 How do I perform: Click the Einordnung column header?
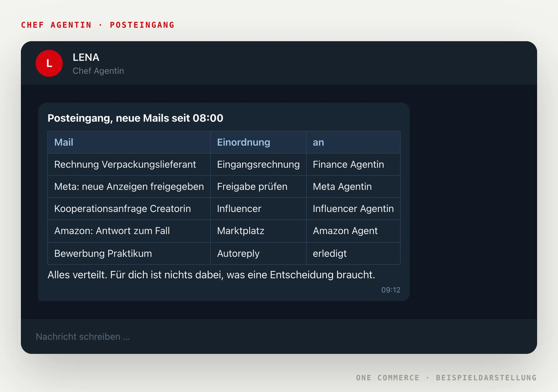(258, 142)
